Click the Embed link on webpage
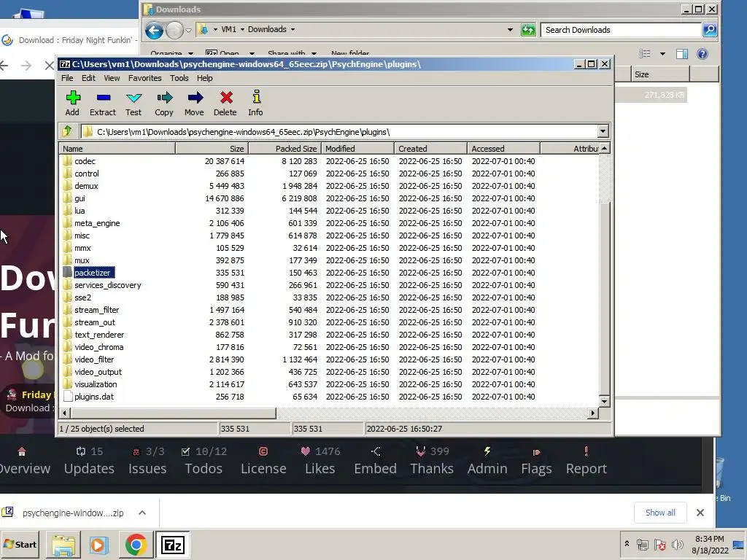The image size is (747, 560). [375, 461]
